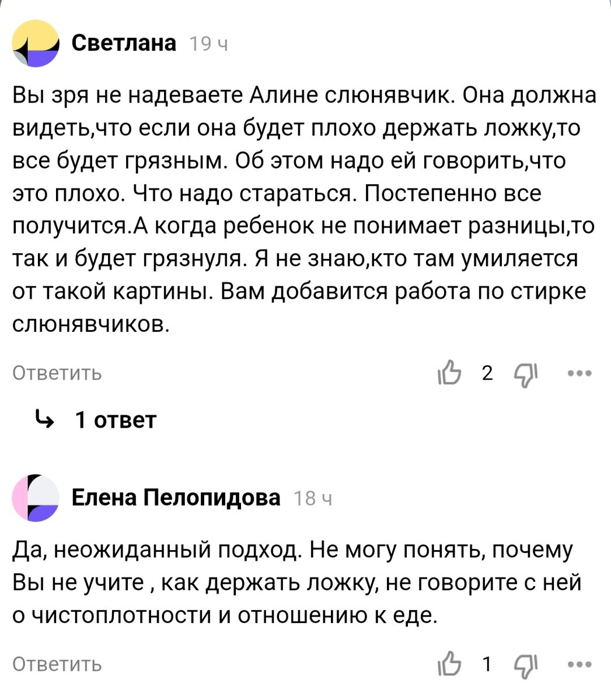Image resolution: width=611 pixels, height=700 pixels.
Task: Open the three-dot menu on Елена's comment
Action: click(x=578, y=664)
